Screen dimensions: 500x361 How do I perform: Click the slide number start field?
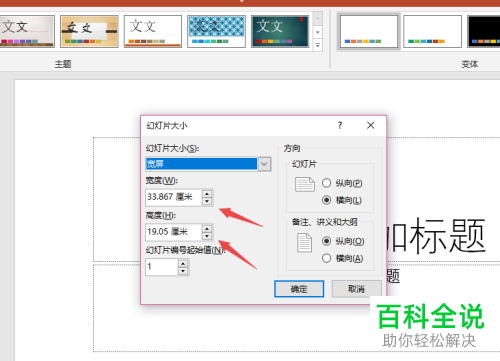point(161,267)
